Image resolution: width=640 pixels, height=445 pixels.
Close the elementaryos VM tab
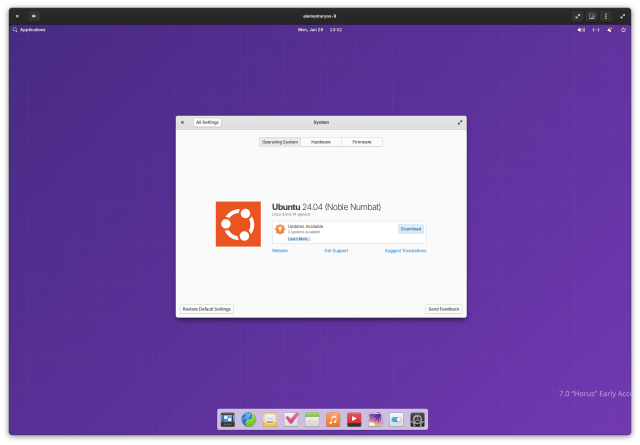tap(17, 16)
